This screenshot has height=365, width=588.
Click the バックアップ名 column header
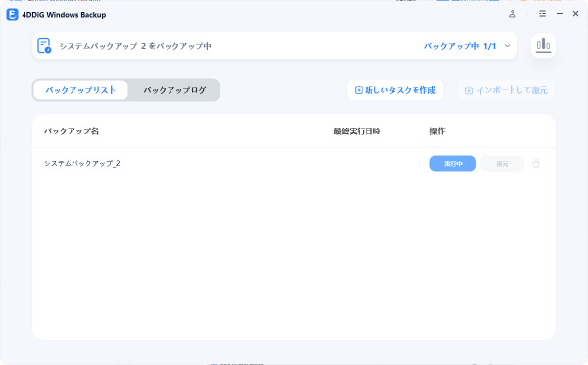(x=72, y=131)
